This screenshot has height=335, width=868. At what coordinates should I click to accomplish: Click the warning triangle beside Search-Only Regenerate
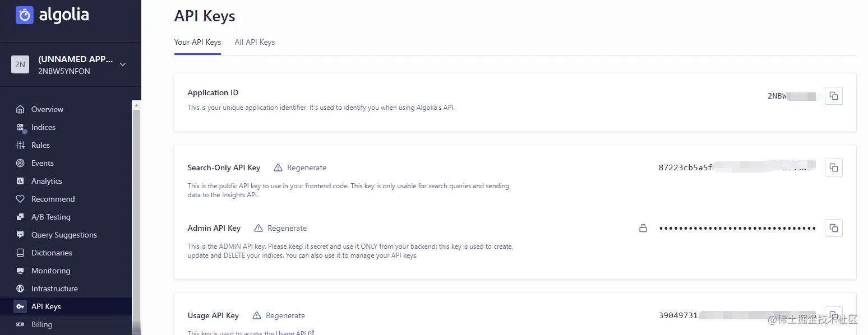pyautogui.click(x=278, y=167)
